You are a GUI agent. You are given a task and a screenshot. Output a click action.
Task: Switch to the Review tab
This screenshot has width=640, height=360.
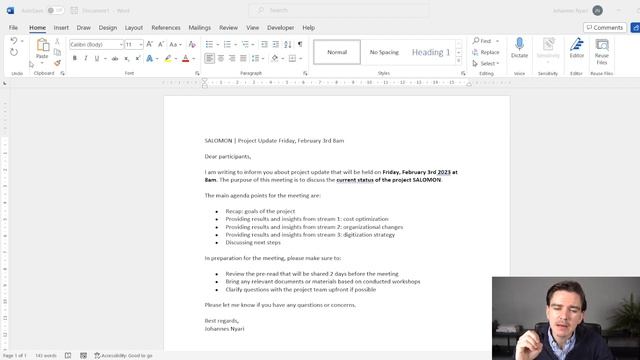point(228,28)
